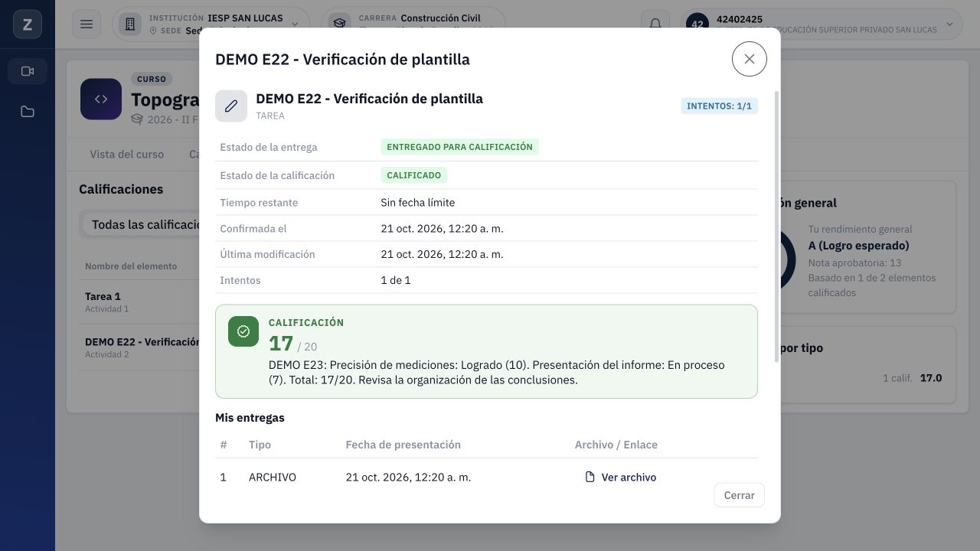980x551 pixels.
Task: Select the Tarea 1 row
Action: pyautogui.click(x=141, y=302)
